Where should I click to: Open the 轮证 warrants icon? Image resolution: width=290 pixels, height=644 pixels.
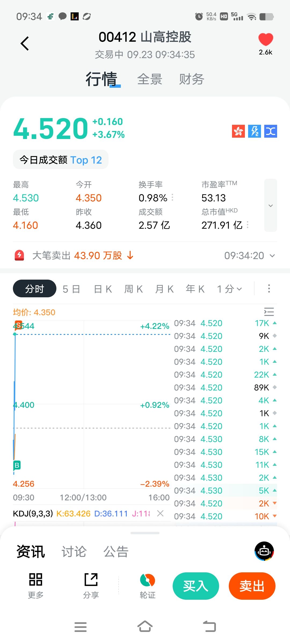point(147,586)
